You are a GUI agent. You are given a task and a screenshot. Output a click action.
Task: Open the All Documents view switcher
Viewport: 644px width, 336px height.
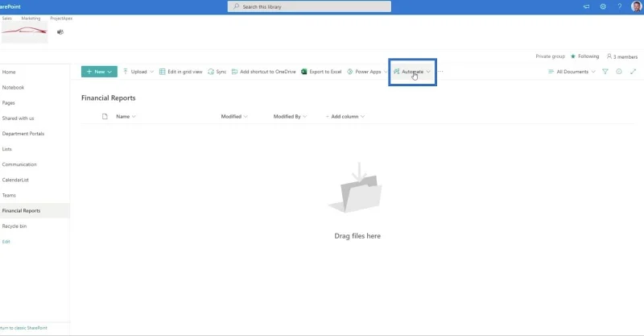point(572,72)
